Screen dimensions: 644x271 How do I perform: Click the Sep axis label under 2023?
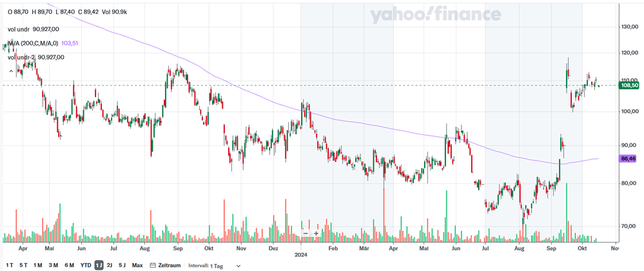coord(177,248)
